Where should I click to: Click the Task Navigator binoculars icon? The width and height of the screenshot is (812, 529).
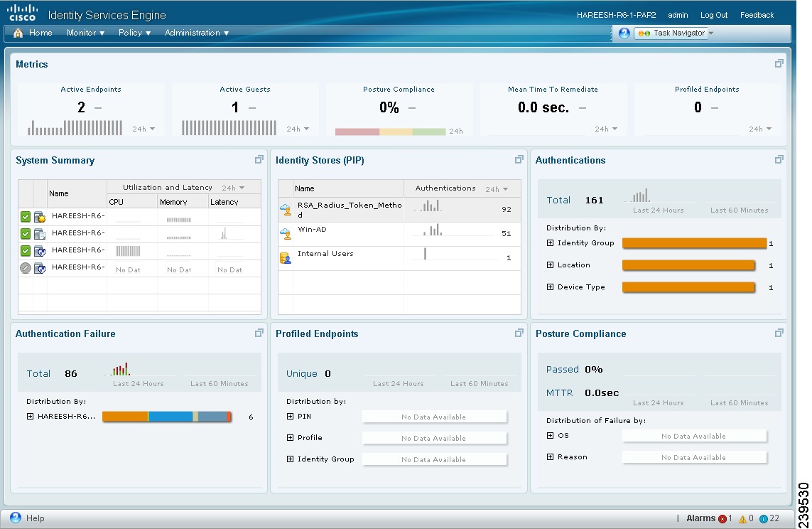644,33
